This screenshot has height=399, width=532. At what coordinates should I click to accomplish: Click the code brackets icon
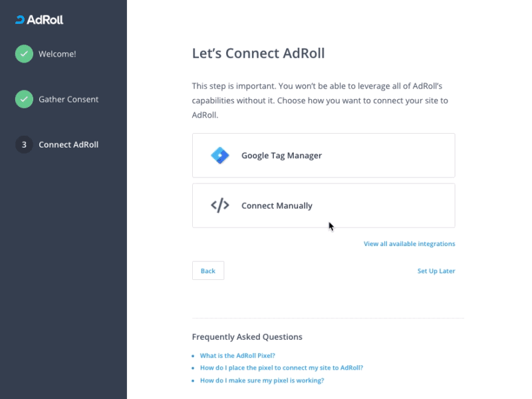coord(220,205)
